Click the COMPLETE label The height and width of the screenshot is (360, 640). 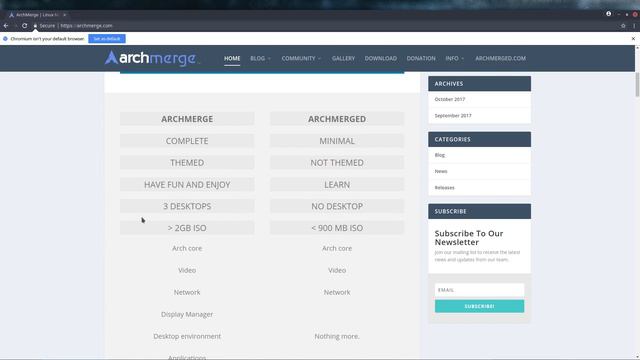click(x=187, y=141)
